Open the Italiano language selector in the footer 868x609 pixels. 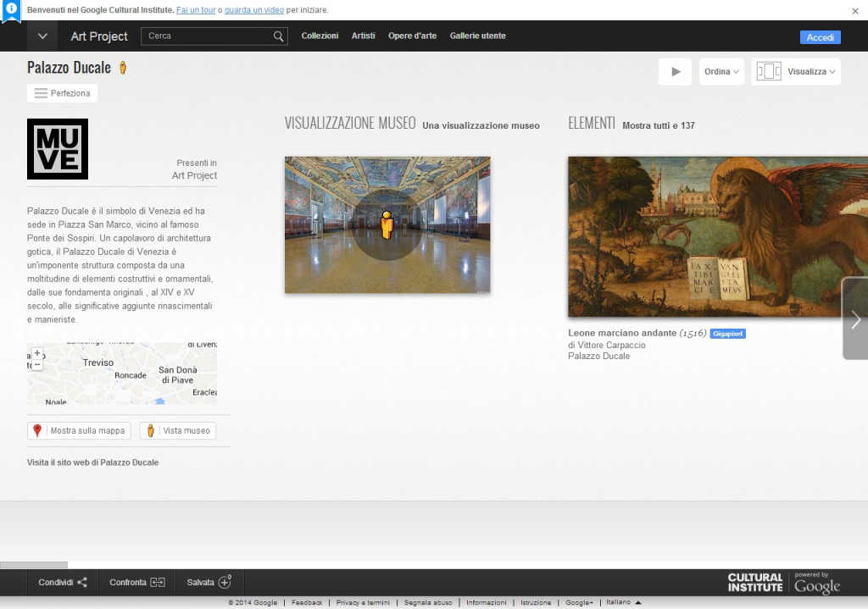click(617, 602)
